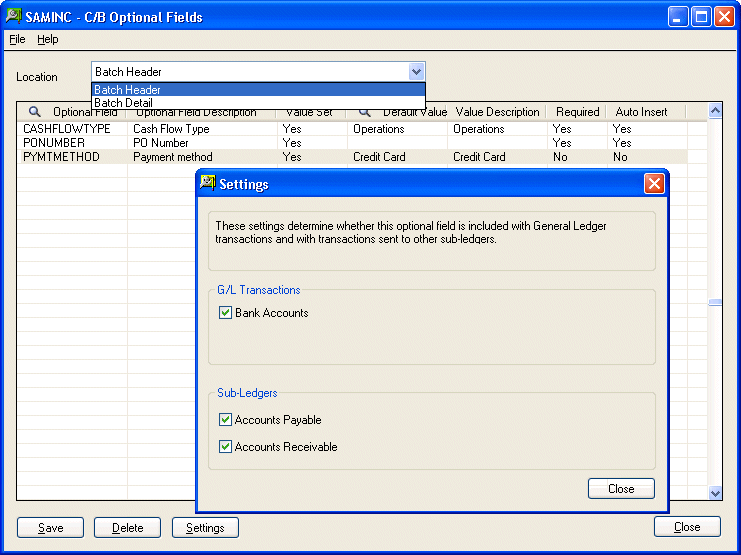Click the Delete button
The height and width of the screenshot is (555, 741).
(128, 528)
